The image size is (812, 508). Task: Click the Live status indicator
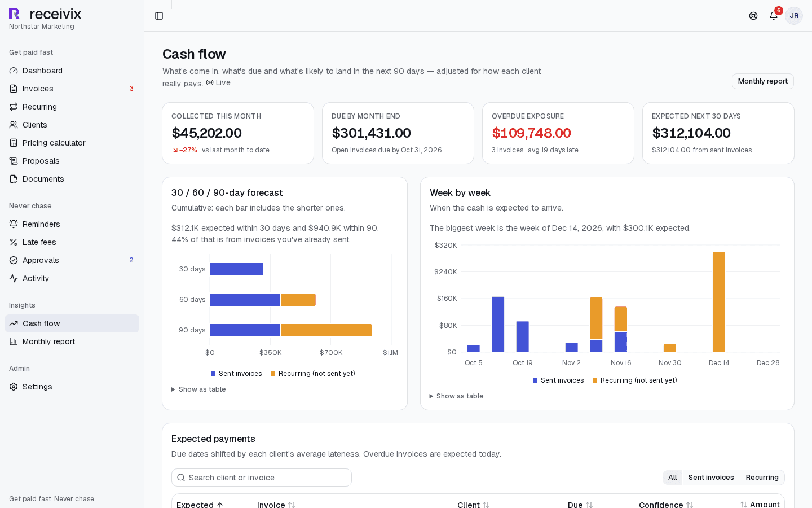[218, 82]
